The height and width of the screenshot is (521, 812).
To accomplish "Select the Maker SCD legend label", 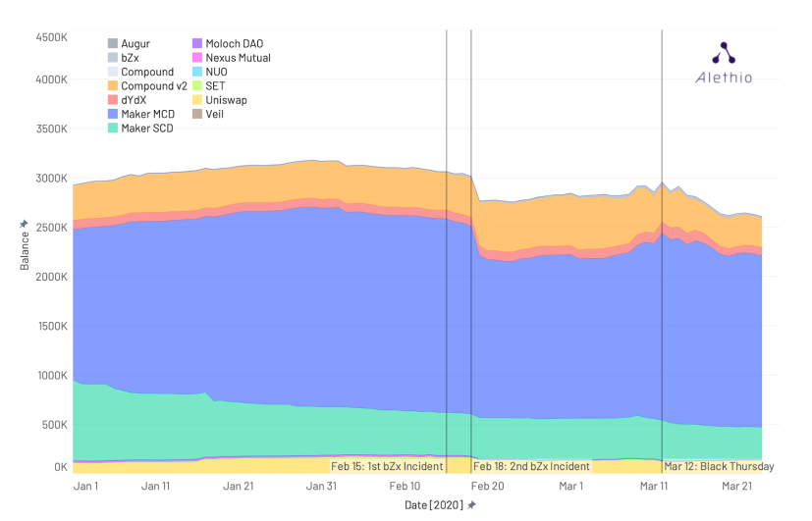I will [x=147, y=129].
